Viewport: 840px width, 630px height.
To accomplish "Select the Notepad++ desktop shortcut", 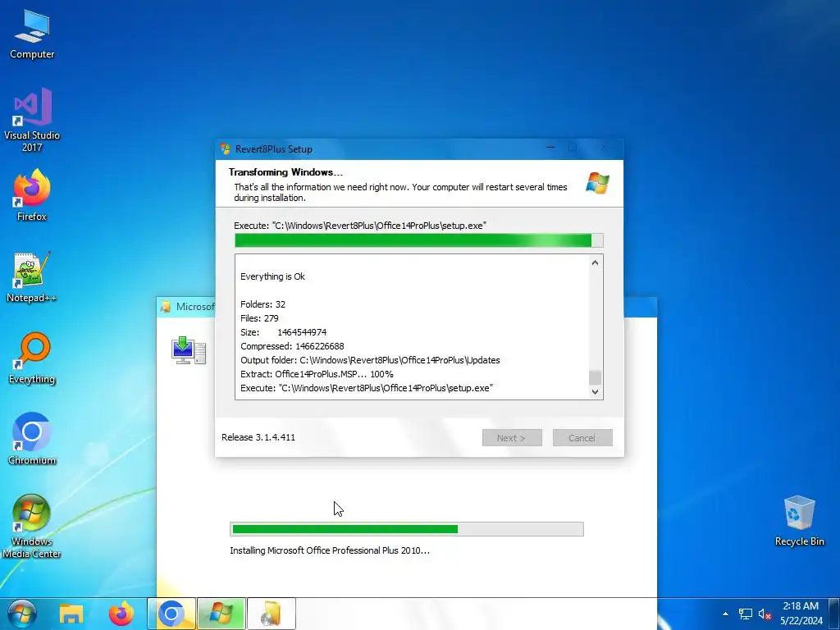I will click(32, 277).
